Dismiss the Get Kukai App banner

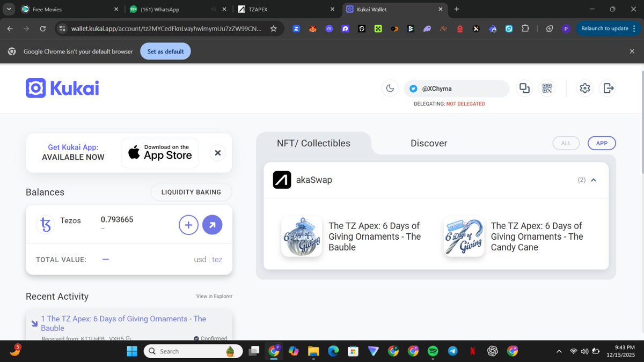217,153
